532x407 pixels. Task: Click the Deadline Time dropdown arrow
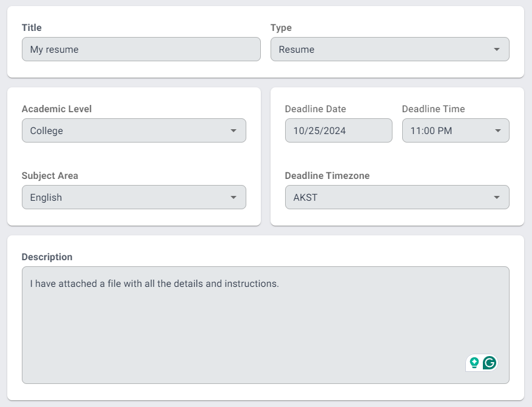(x=497, y=130)
